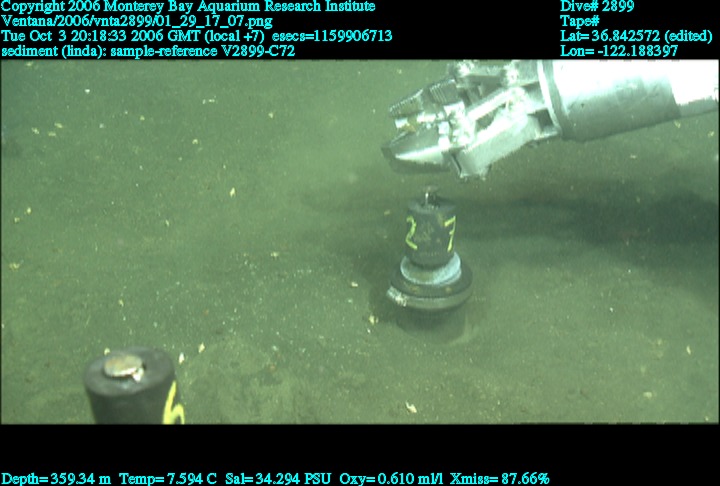Click the 'Lat=36.842572 (edited)' readout

636,36
